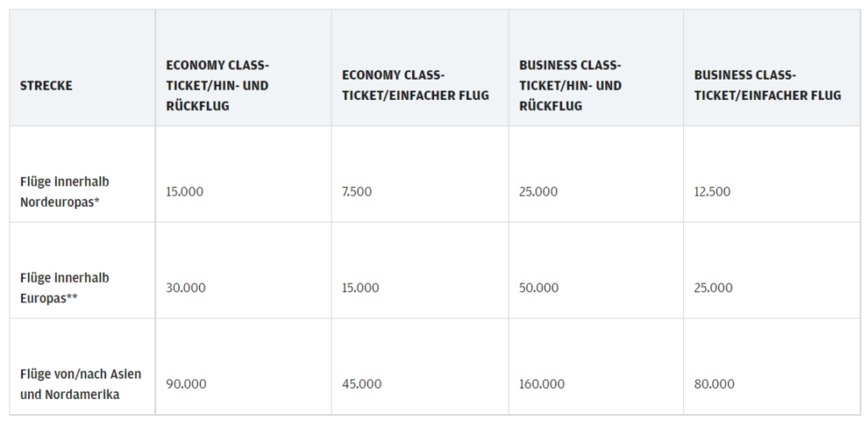Click Business Class Einfacher Flug header
Screen dimensions: 868x421
[x=767, y=86]
